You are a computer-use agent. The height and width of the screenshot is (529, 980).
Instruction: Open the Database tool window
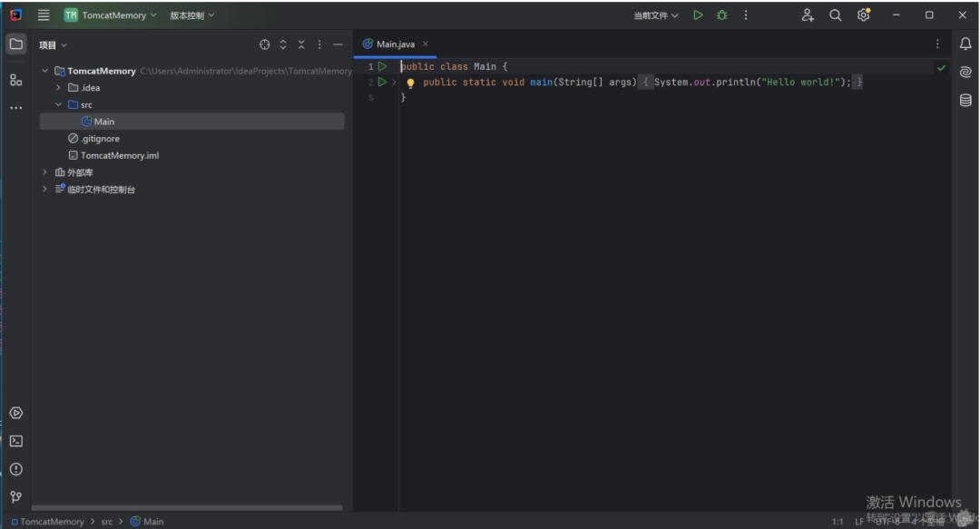point(965,100)
